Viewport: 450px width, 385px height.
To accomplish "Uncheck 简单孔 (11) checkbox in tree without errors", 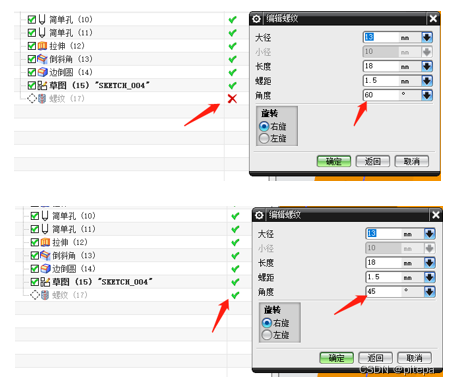I will 35,229.
